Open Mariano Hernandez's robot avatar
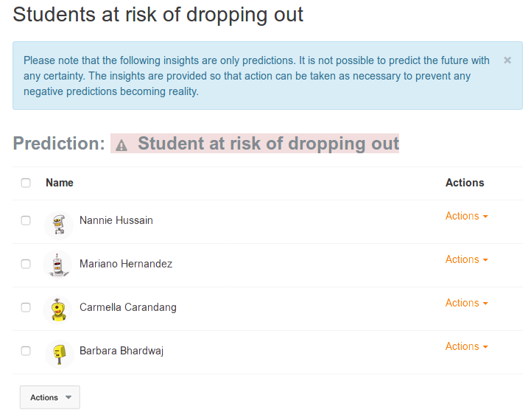This screenshot has width=531, height=420. 58,265
